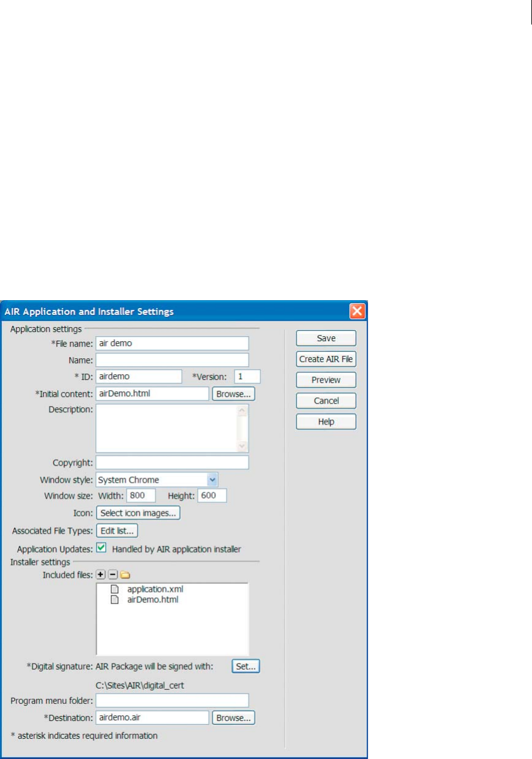Click the Description scrollbar down arrow

click(x=242, y=446)
